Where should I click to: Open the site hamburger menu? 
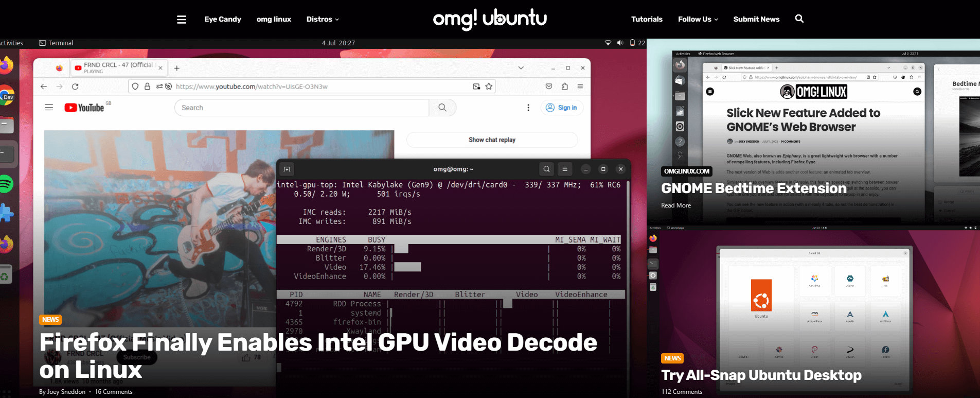[182, 20]
